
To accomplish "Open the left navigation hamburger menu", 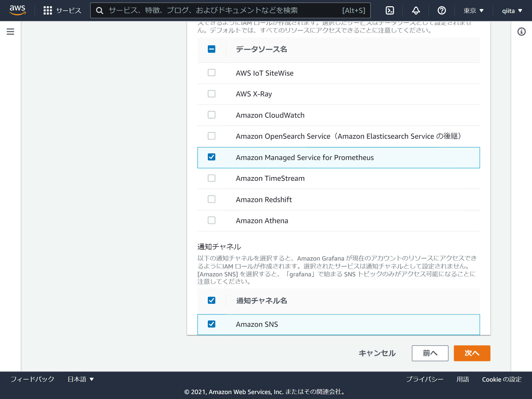I will coord(10,31).
